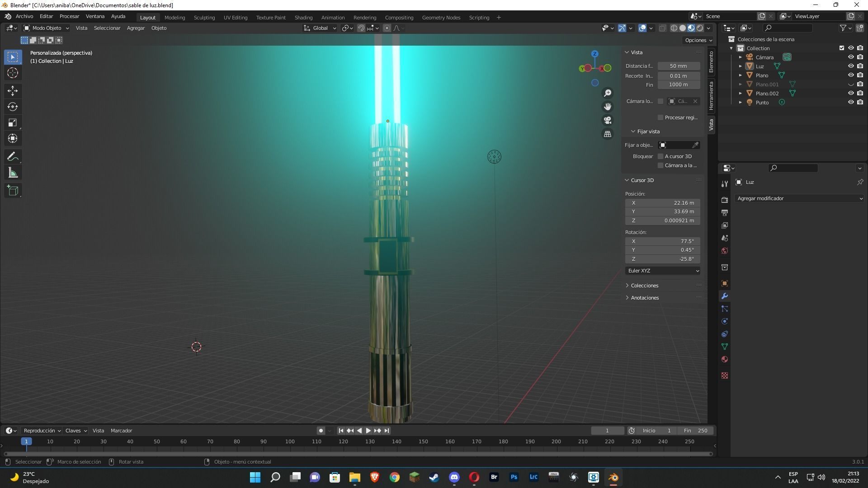The image size is (868, 488).
Task: Expand the Colecciones panel
Action: (x=645, y=286)
